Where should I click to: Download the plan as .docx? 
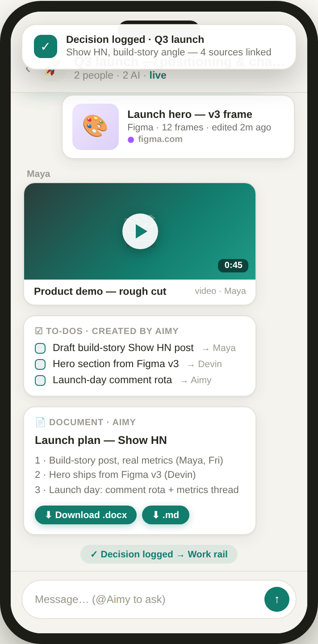pos(86,515)
